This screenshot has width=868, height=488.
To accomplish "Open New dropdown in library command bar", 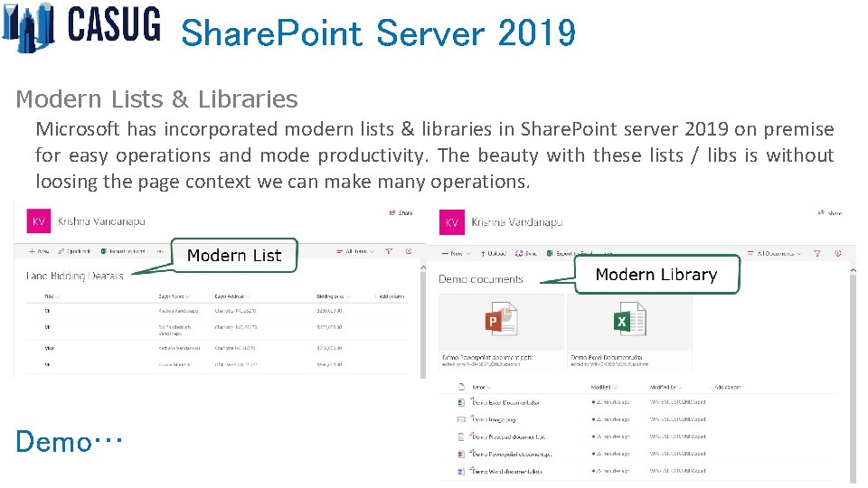I will 456,253.
